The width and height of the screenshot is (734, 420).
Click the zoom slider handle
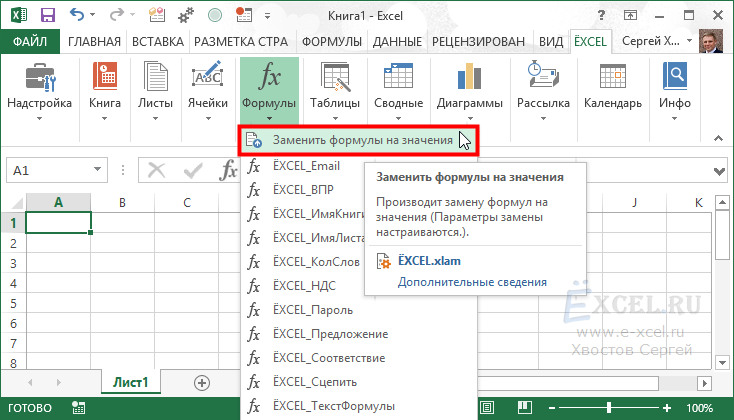[x=609, y=408]
